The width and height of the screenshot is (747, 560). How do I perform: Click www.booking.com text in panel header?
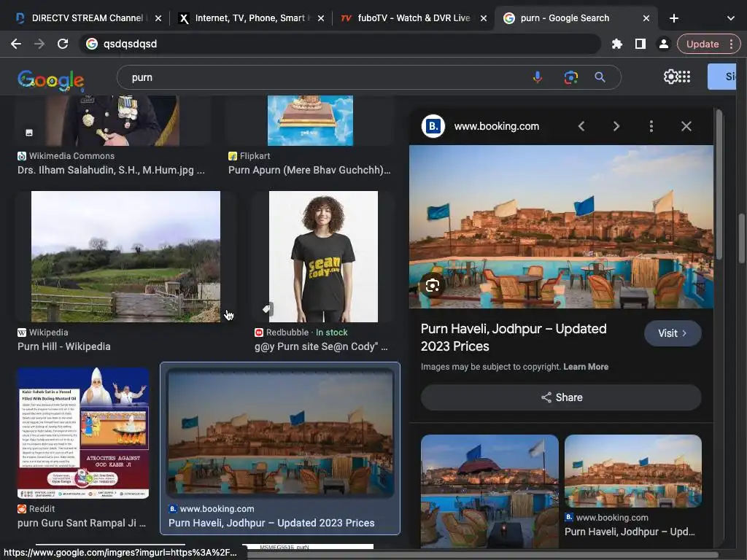[496, 126]
